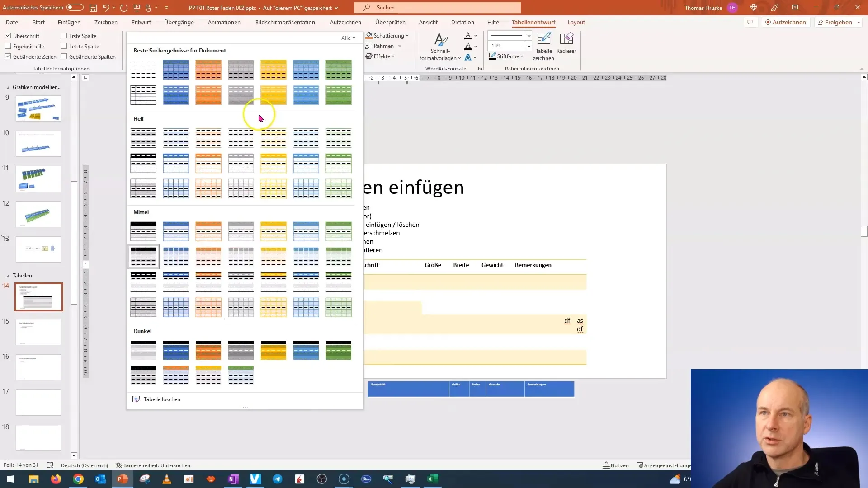This screenshot has height=488, width=868.
Task: Click the Stiftfarbe pen color icon
Action: [492, 56]
